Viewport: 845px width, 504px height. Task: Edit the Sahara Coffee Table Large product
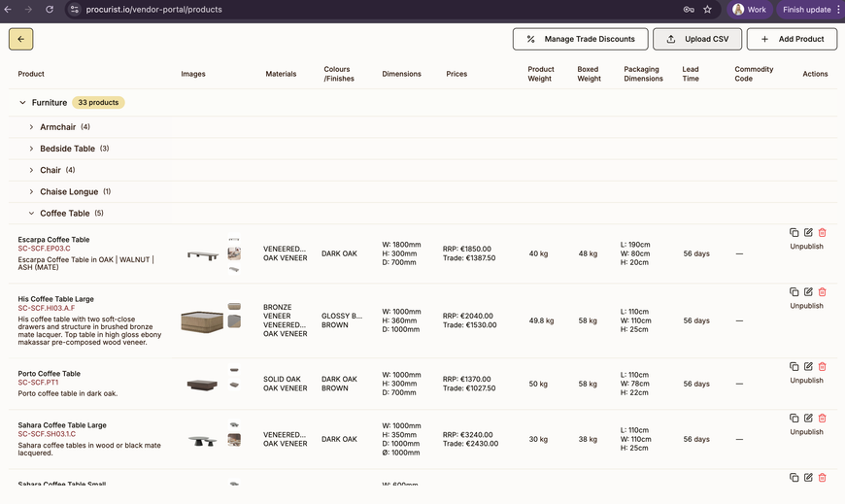coord(808,418)
